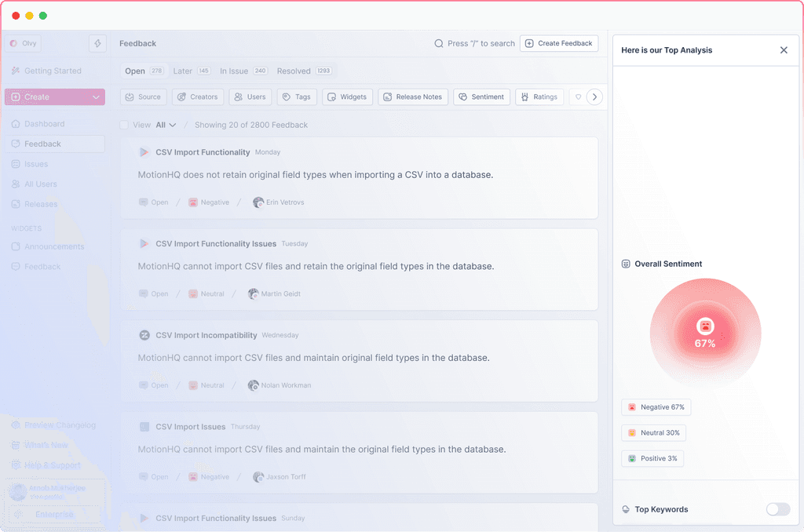Switch to the Later tab
Screen dimensions: 804x532
pyautogui.click(x=192, y=71)
